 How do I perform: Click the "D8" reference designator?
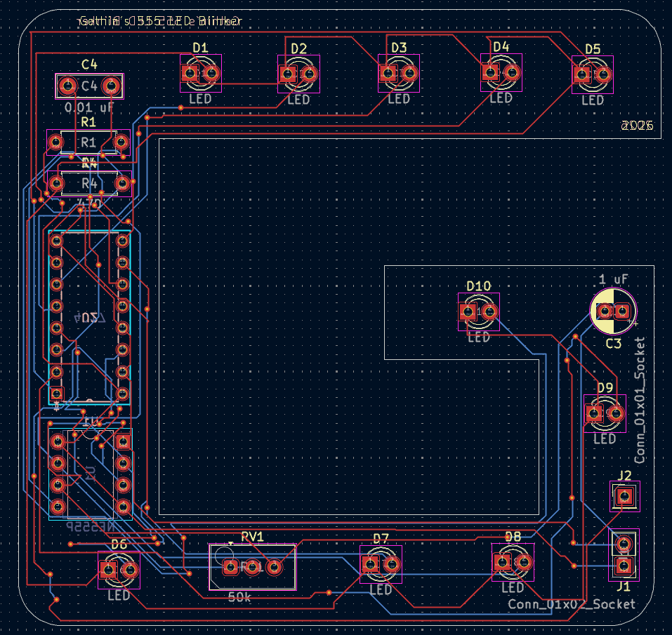tap(513, 537)
